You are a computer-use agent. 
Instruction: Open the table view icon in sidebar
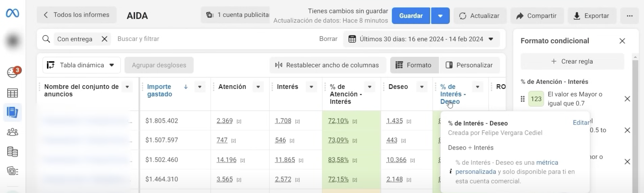12,93
